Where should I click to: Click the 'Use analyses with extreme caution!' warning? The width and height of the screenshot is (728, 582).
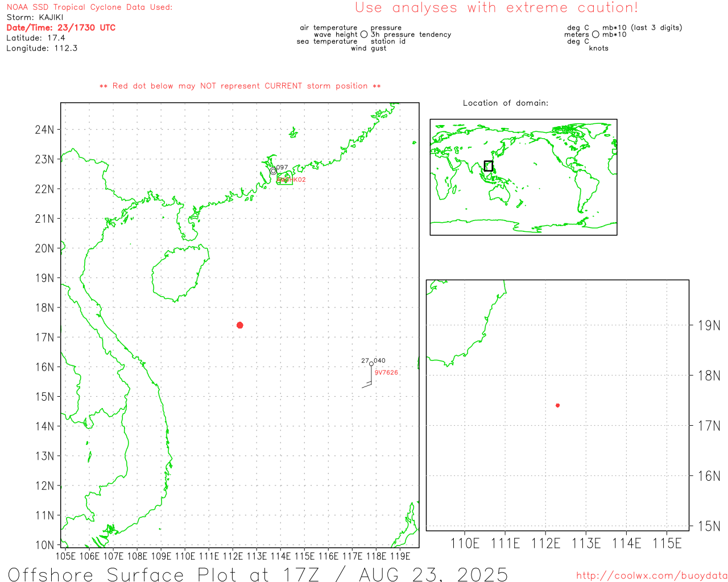click(x=497, y=7)
